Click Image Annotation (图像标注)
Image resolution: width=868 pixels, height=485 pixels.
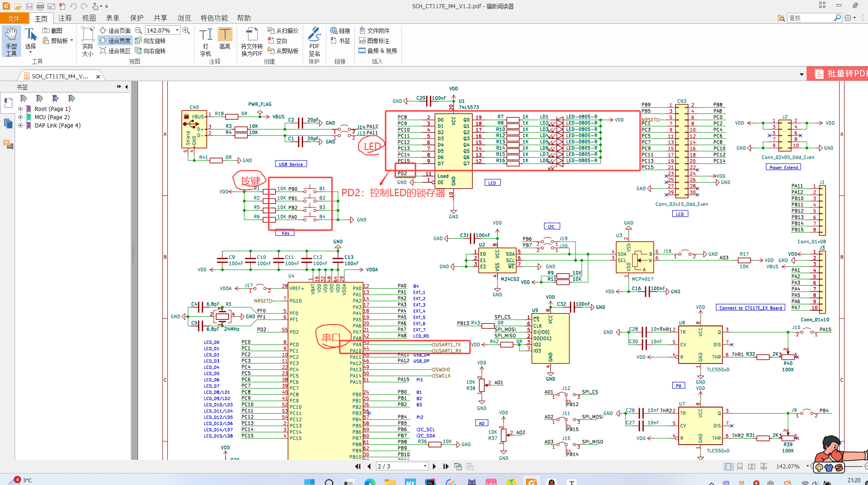pyautogui.click(x=375, y=40)
